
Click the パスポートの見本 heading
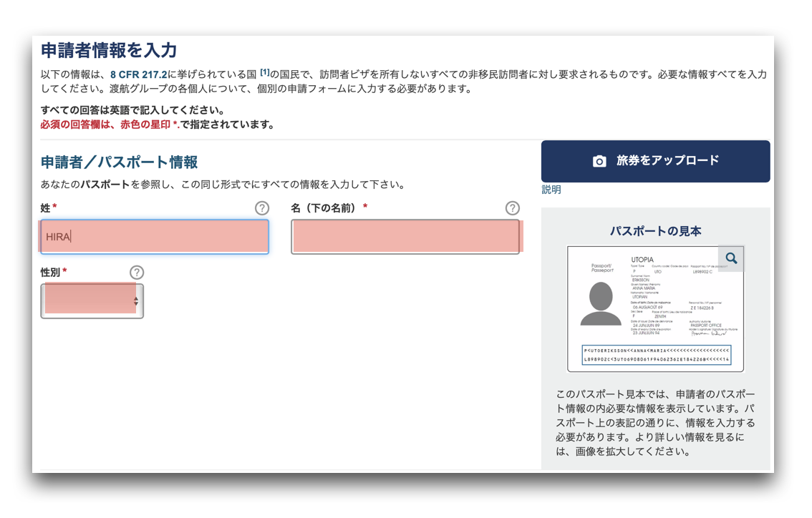[655, 231]
